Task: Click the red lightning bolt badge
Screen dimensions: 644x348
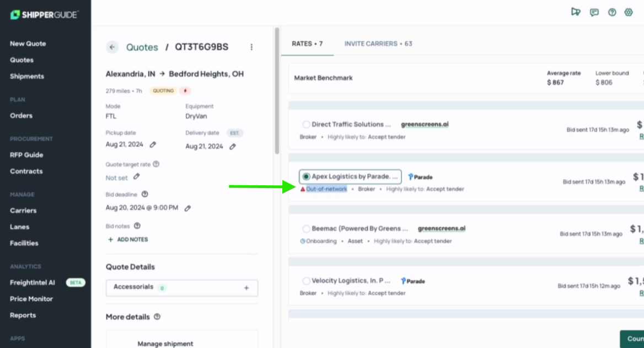Action: (185, 91)
